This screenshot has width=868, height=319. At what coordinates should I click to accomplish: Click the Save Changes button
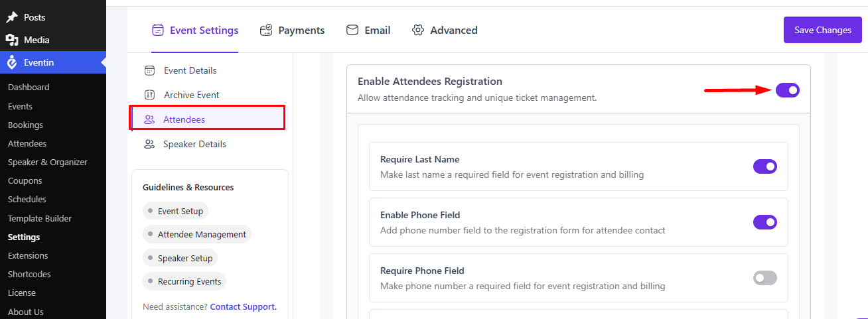[823, 30]
